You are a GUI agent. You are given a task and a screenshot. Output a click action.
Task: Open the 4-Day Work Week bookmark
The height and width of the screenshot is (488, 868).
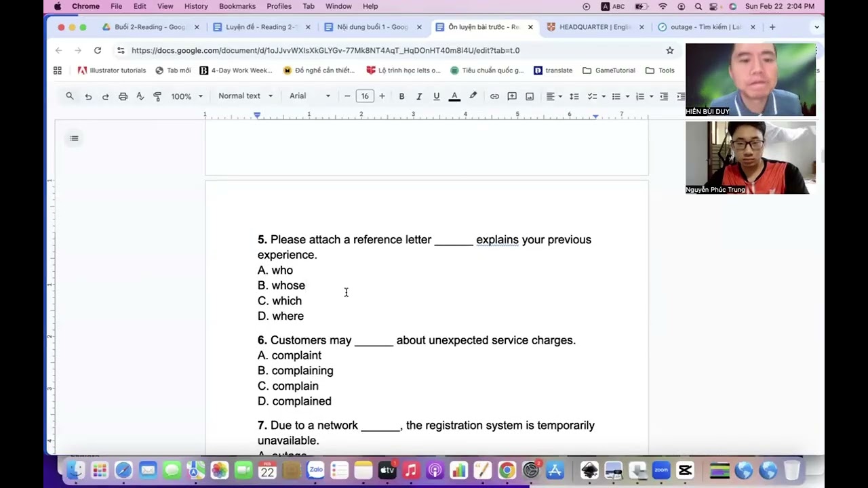click(236, 70)
